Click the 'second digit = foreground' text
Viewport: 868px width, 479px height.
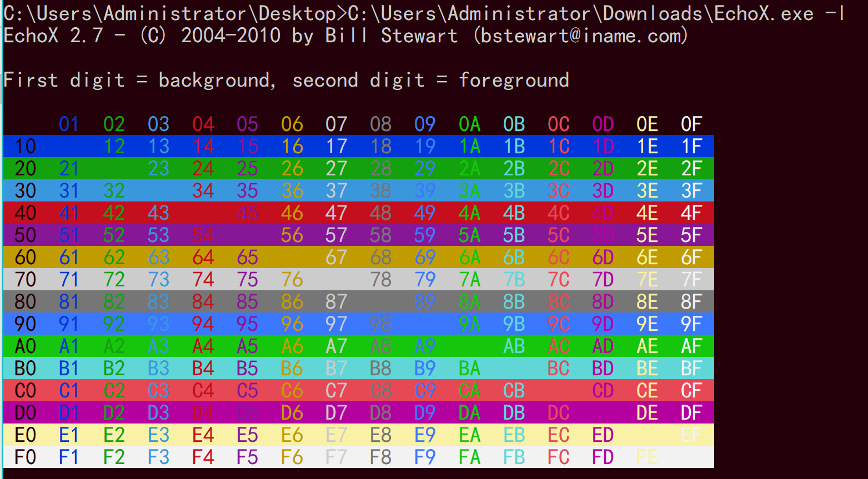pos(430,80)
